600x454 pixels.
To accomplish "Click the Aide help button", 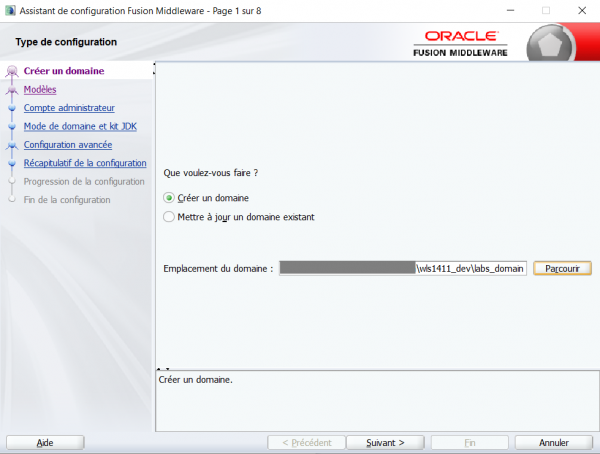I will click(45, 443).
